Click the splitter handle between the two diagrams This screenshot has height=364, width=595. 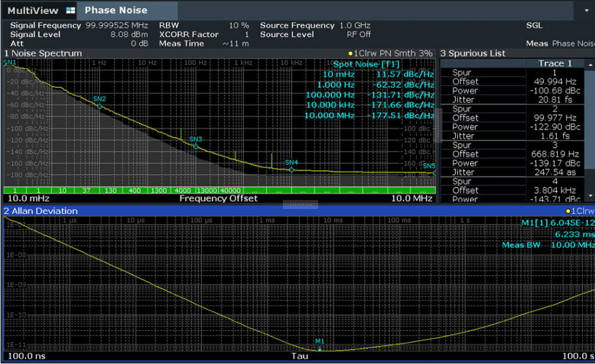[x=300, y=205]
